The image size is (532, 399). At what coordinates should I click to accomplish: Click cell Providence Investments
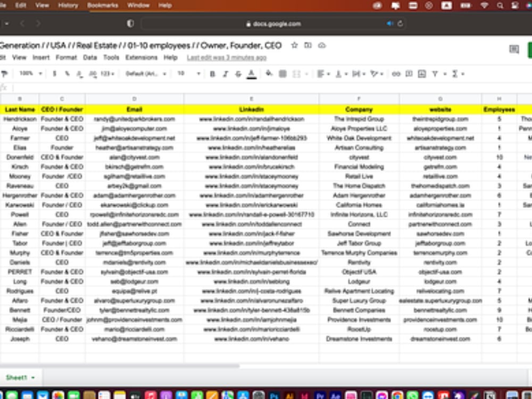click(359, 320)
